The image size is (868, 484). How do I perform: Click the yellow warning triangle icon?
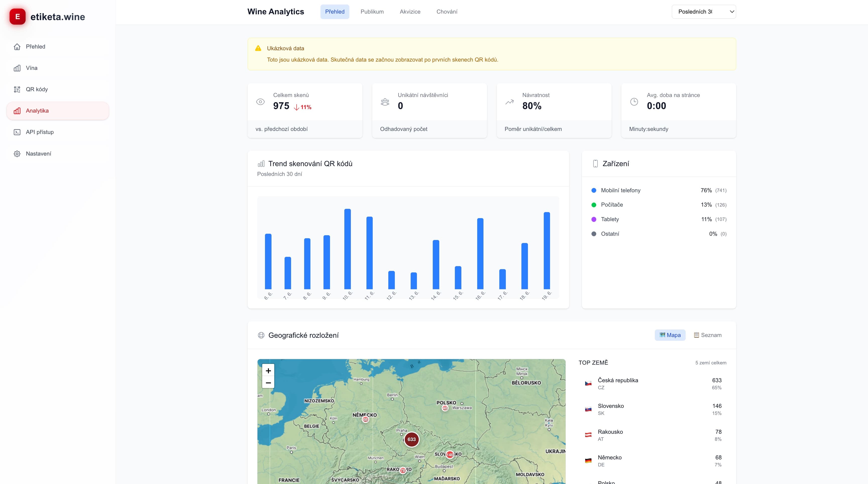point(258,48)
